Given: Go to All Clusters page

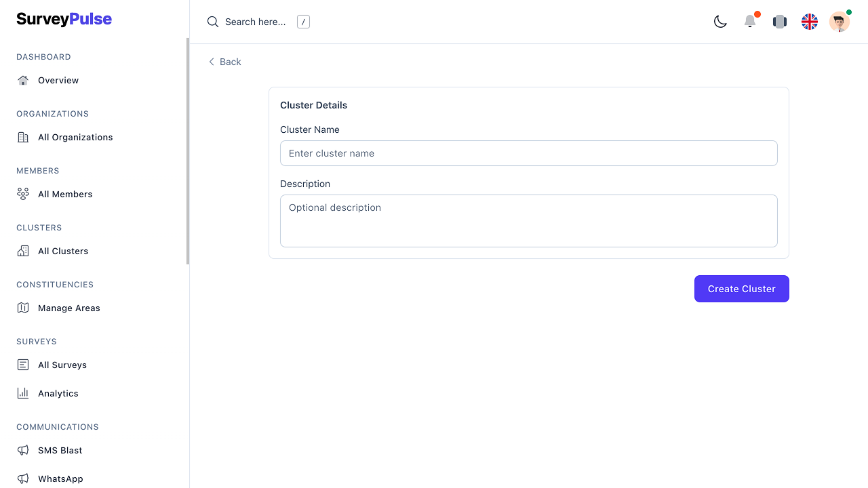Looking at the screenshot, I should point(63,251).
